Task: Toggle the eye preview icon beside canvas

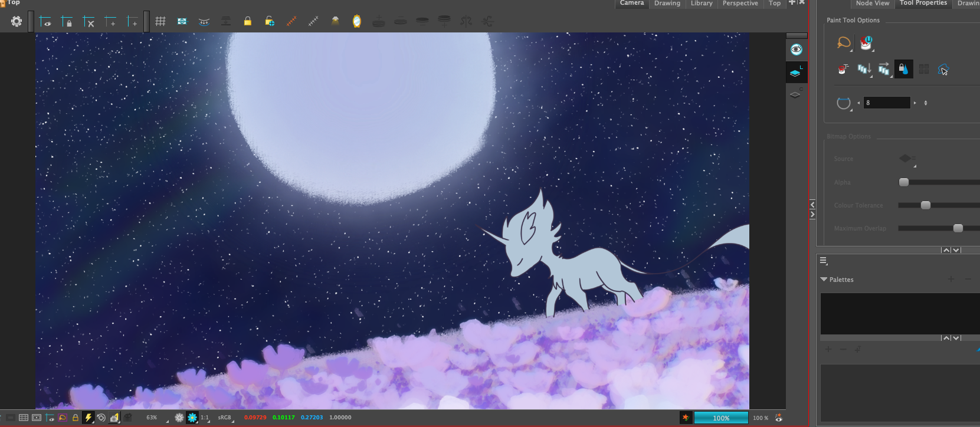Action: click(797, 50)
